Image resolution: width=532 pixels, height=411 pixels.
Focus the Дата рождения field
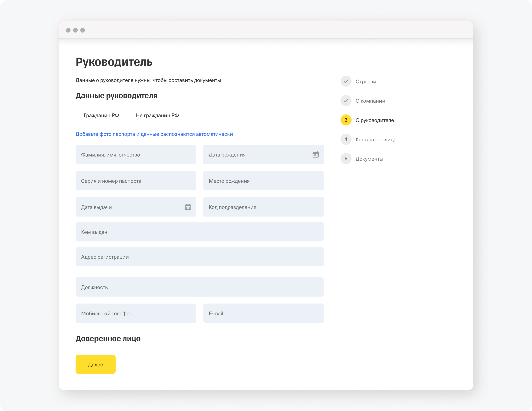pyautogui.click(x=263, y=155)
